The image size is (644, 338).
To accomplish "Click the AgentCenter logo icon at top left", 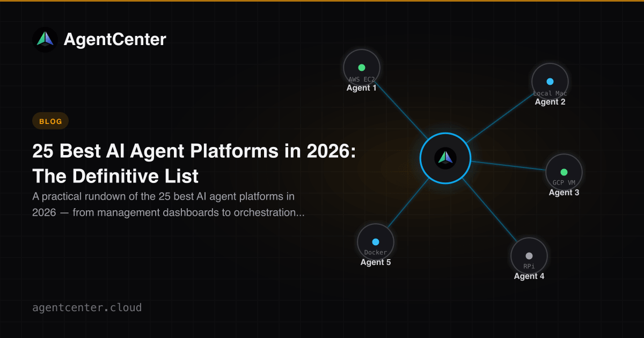I will 45,39.
